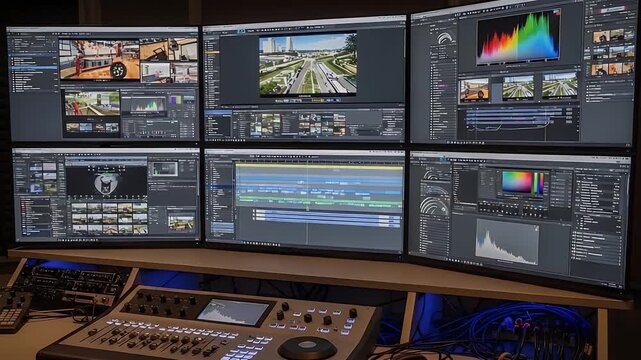Click the vertical playhead line in the timeline
Viewport: 641px width, 360px height.
[x=307, y=204]
